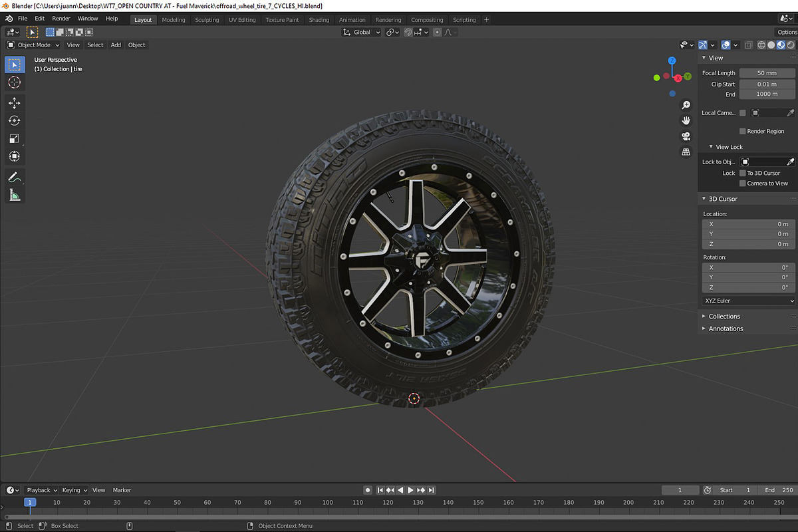Viewport: 798px width, 532px height.
Task: Choose the set-new-selection mode icon
Action: pos(50,32)
